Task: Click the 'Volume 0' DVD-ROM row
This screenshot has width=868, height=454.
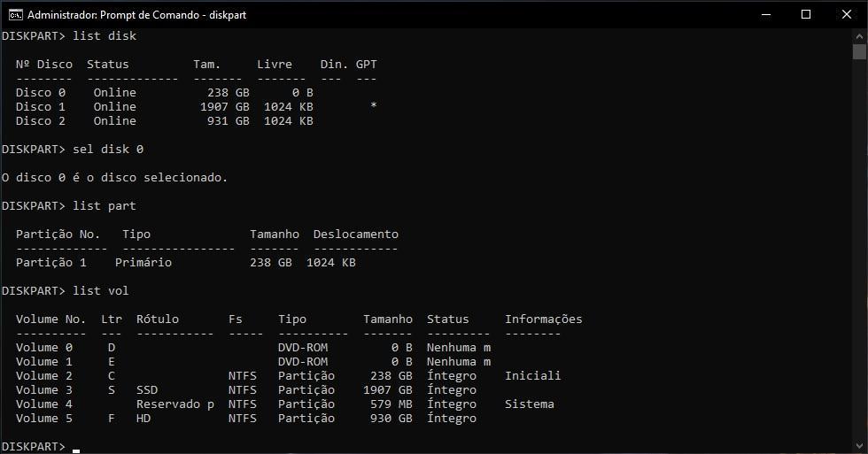Action: (253, 347)
